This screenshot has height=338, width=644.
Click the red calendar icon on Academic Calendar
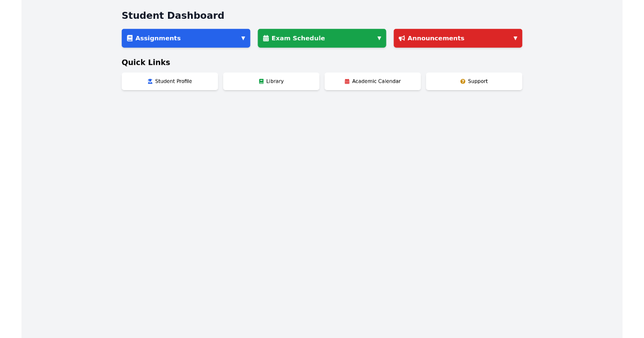346,81
